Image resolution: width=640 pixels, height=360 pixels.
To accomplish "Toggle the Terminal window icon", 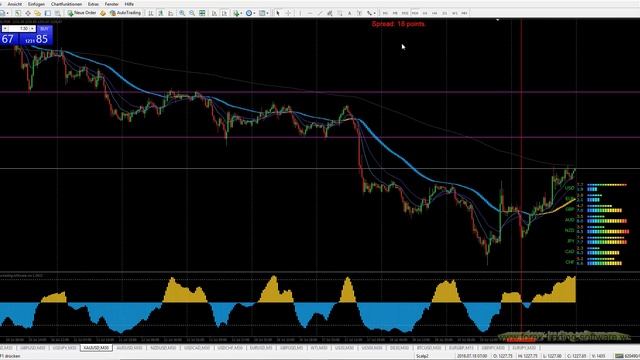I will (48, 13).
